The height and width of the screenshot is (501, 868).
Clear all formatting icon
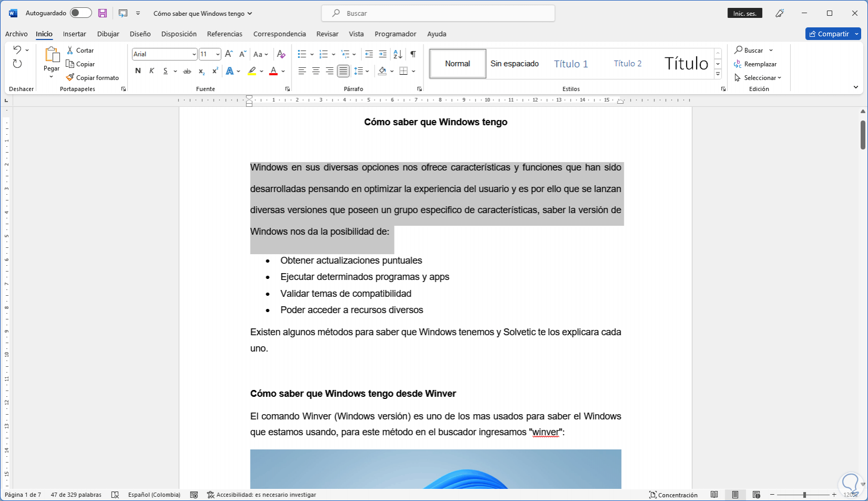click(x=281, y=54)
